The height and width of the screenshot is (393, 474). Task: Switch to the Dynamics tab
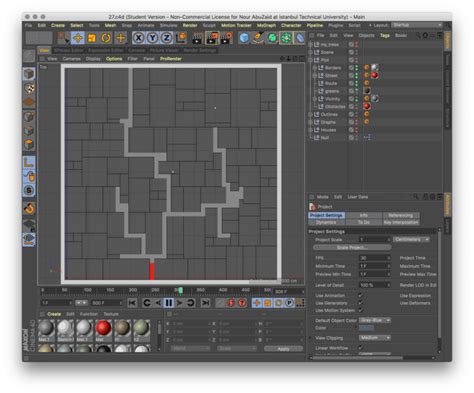click(x=326, y=222)
